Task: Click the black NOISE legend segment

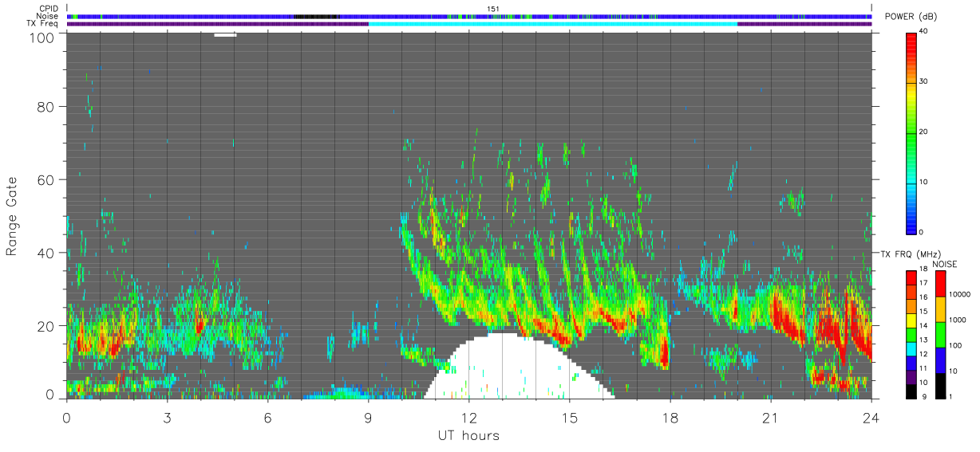Action: 941,386
